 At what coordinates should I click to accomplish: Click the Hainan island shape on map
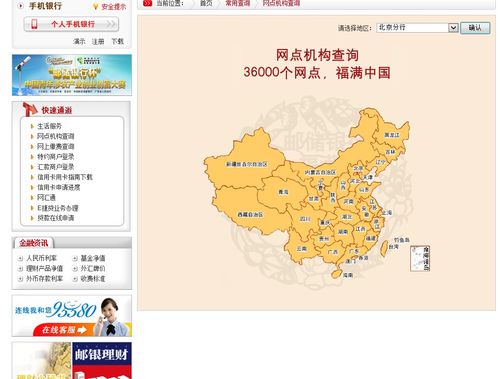click(x=337, y=274)
